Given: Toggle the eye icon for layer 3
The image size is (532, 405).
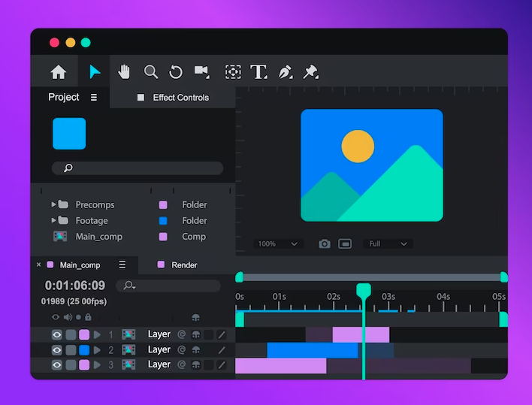Looking at the screenshot, I should (x=56, y=364).
